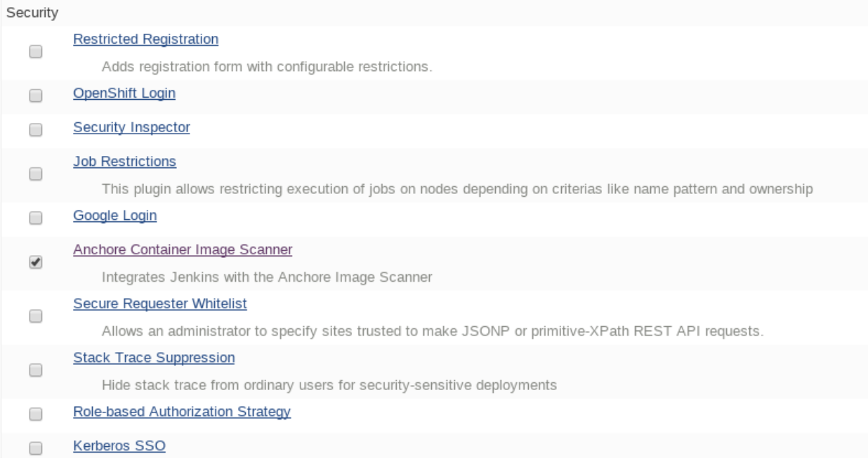Image resolution: width=868 pixels, height=461 pixels.
Task: Check the Secure Requester Whitelist checkbox
Action: pyautogui.click(x=35, y=317)
